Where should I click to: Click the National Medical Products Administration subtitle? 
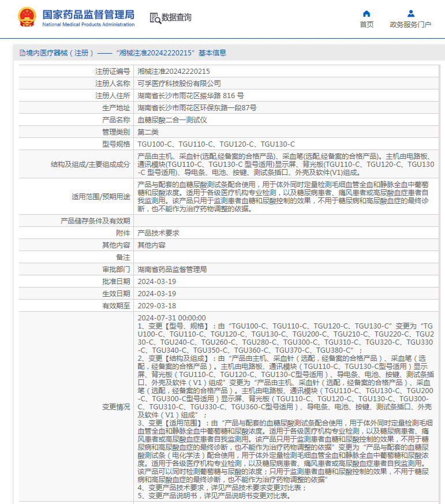pyautogui.click(x=88, y=24)
